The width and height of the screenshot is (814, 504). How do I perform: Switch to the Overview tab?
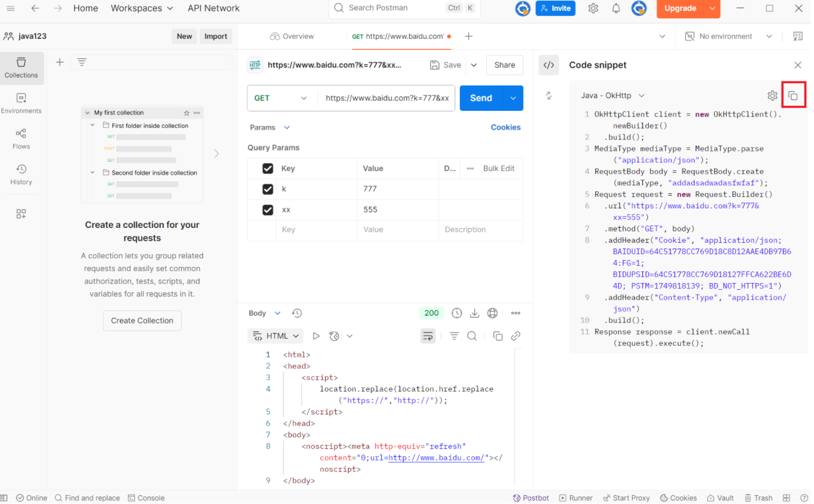292,36
